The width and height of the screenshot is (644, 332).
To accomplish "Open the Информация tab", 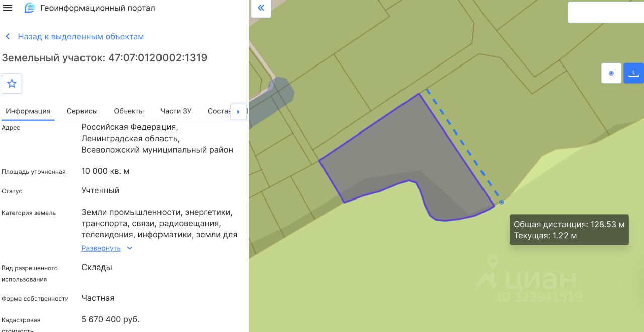I will (28, 111).
